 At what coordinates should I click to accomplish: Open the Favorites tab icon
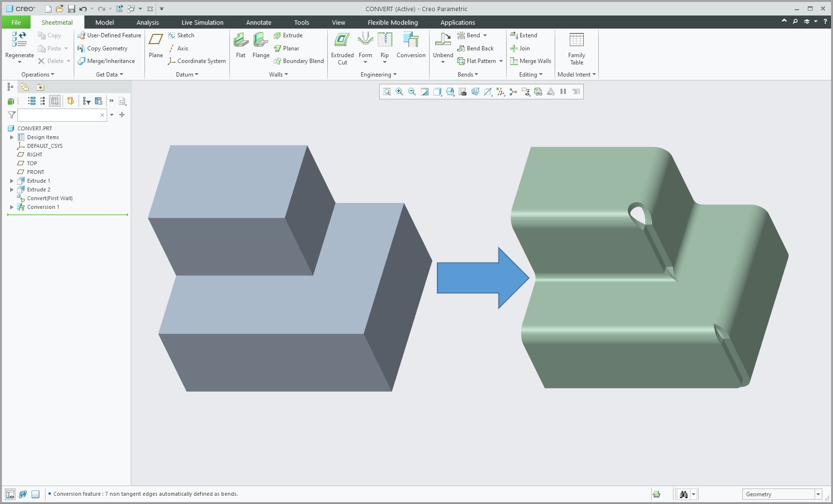pos(40,87)
